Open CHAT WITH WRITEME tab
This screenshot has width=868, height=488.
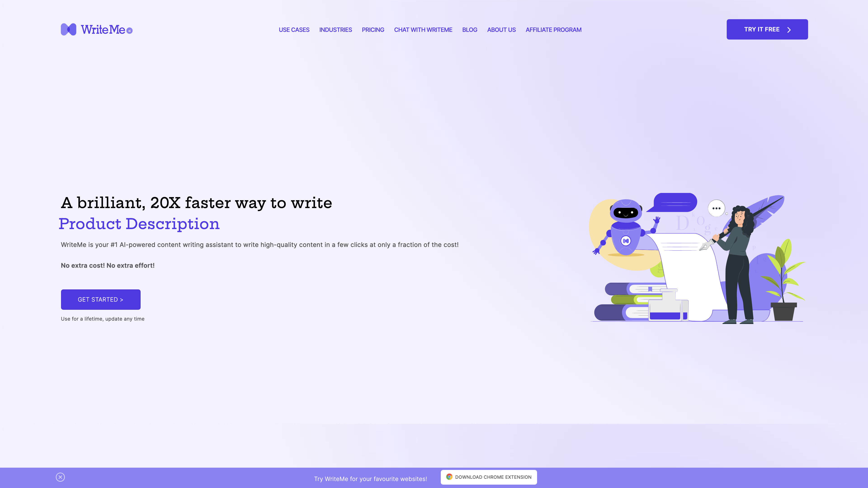(423, 29)
